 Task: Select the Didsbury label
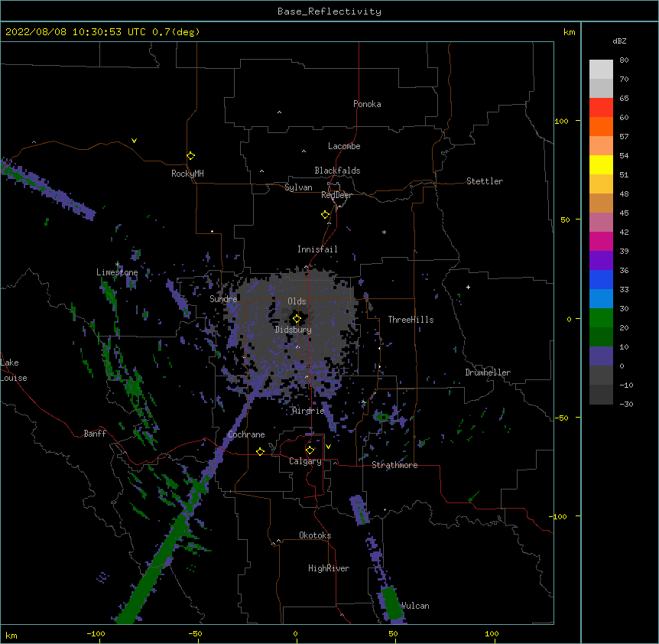(x=294, y=330)
